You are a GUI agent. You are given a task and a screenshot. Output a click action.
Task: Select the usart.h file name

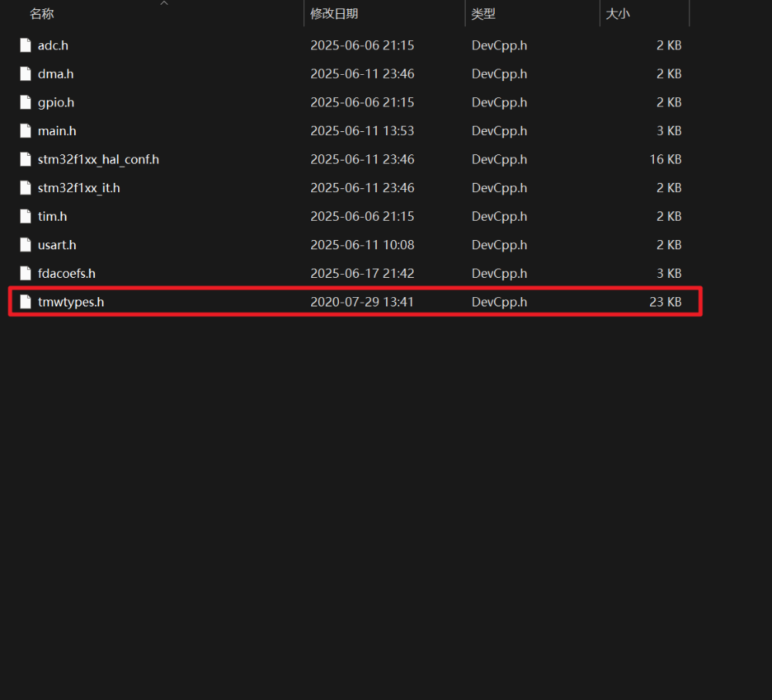click(x=57, y=245)
